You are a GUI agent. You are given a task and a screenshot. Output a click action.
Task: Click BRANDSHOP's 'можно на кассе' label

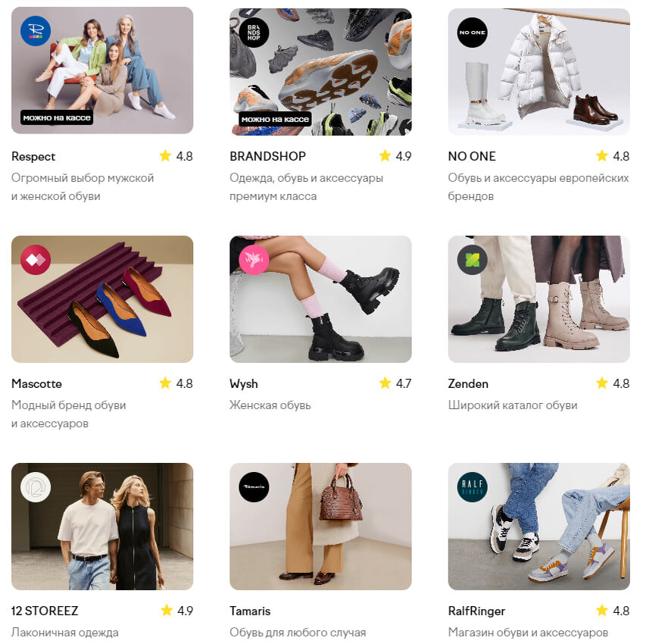(x=275, y=119)
